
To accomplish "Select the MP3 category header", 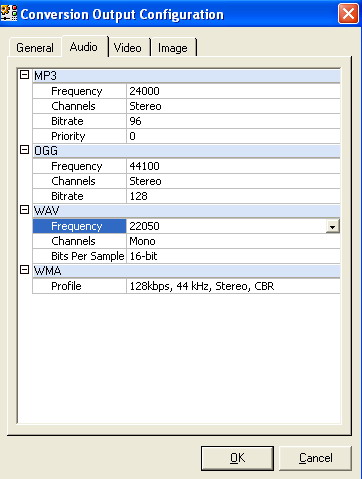I will [186, 76].
